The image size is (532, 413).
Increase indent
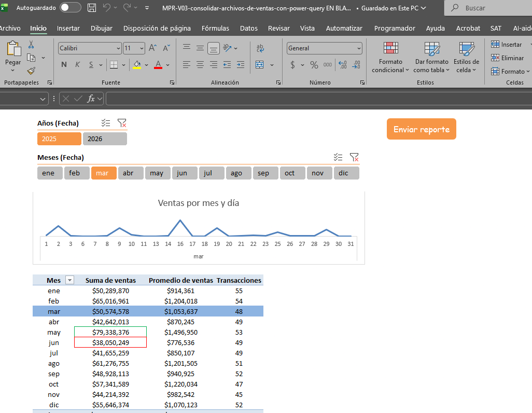(x=241, y=64)
